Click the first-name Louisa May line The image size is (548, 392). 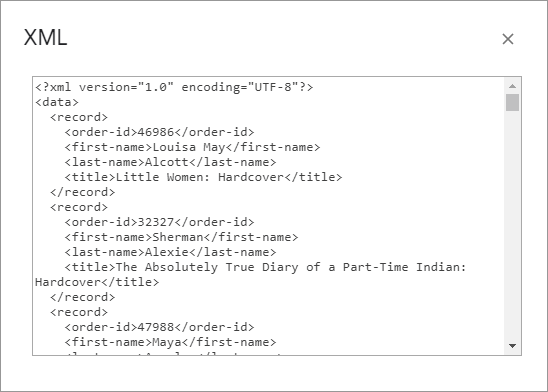click(x=192, y=147)
